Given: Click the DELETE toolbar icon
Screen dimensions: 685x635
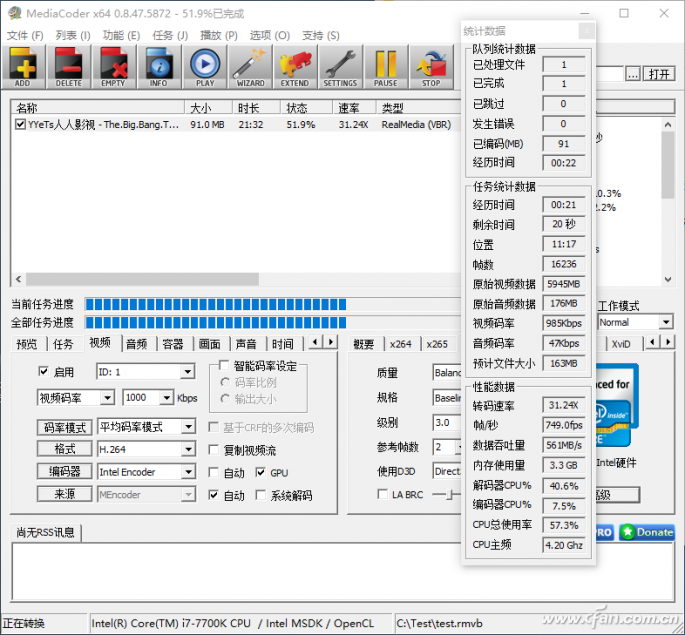Looking at the screenshot, I should pos(69,67).
